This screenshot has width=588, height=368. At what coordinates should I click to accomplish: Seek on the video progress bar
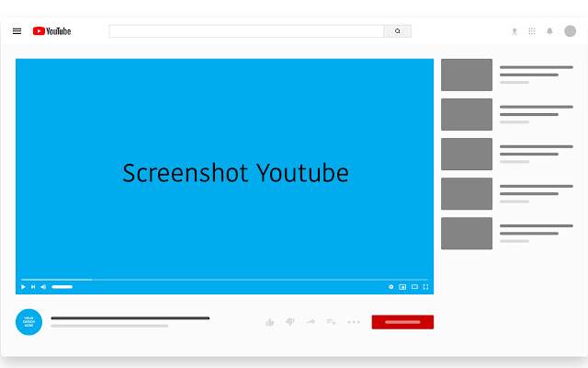(x=224, y=280)
